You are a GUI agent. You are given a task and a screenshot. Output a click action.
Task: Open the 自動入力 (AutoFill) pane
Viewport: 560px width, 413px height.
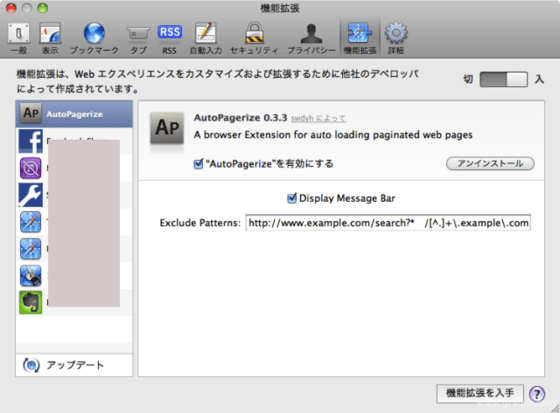coord(206,38)
